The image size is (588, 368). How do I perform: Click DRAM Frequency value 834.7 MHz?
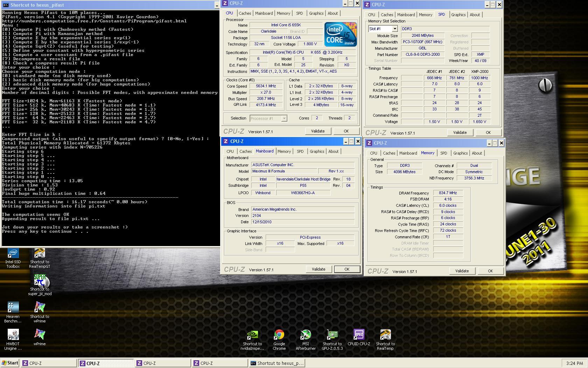point(448,193)
